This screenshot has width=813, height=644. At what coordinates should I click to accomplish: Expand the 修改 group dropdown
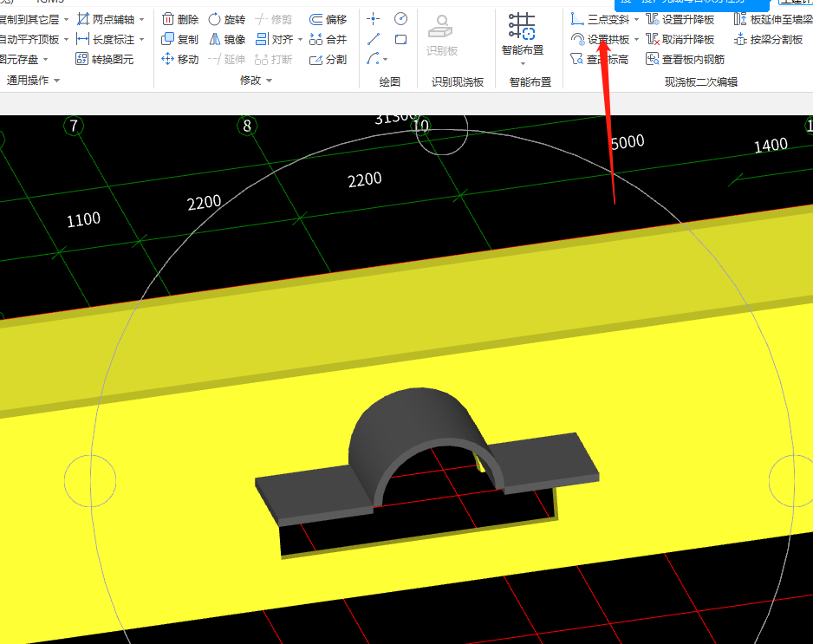269,81
